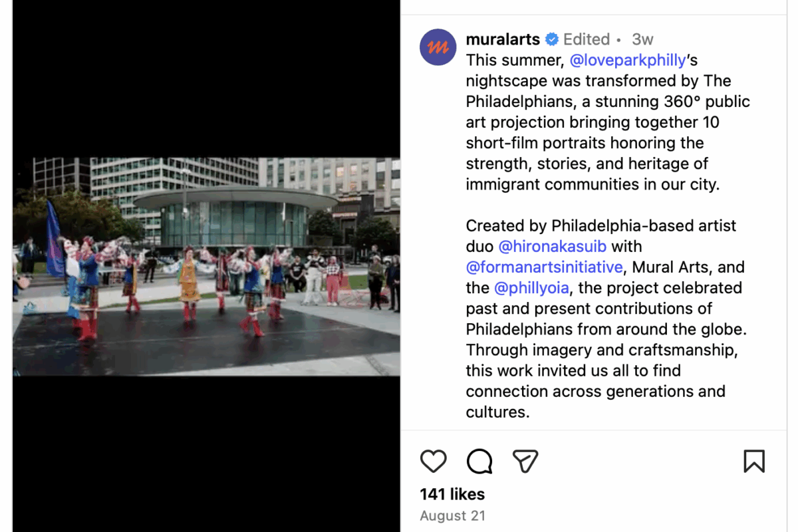The width and height of the screenshot is (798, 532).
Task: Open the muralarts profile avatar
Action: click(x=438, y=47)
